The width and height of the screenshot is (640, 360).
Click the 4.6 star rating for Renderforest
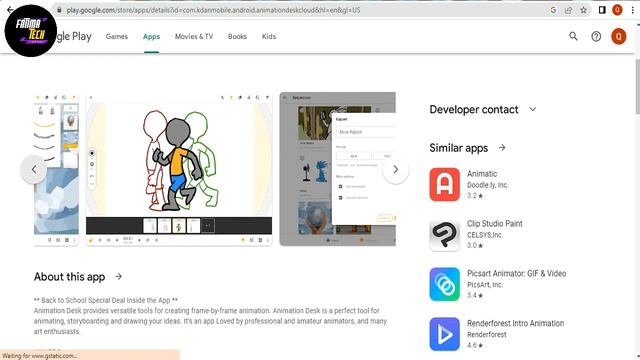click(475, 345)
